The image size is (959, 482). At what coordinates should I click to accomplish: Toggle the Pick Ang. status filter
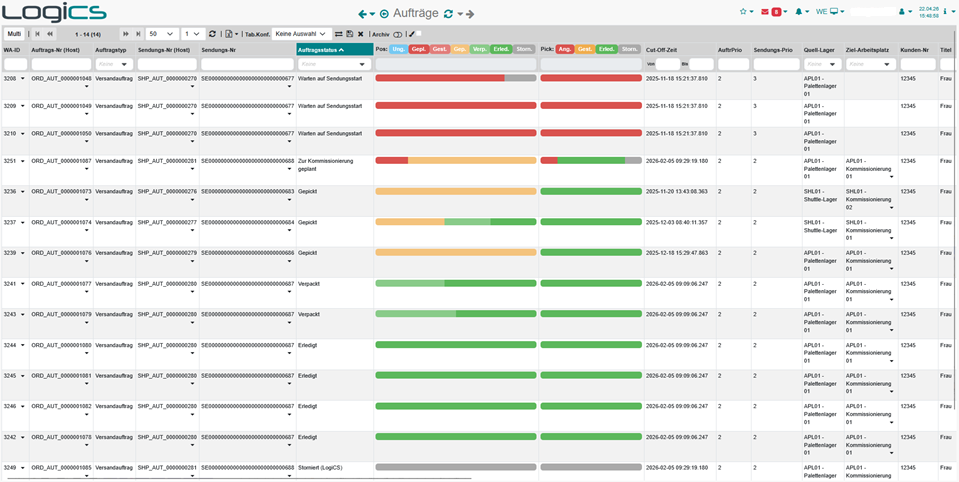click(x=565, y=49)
